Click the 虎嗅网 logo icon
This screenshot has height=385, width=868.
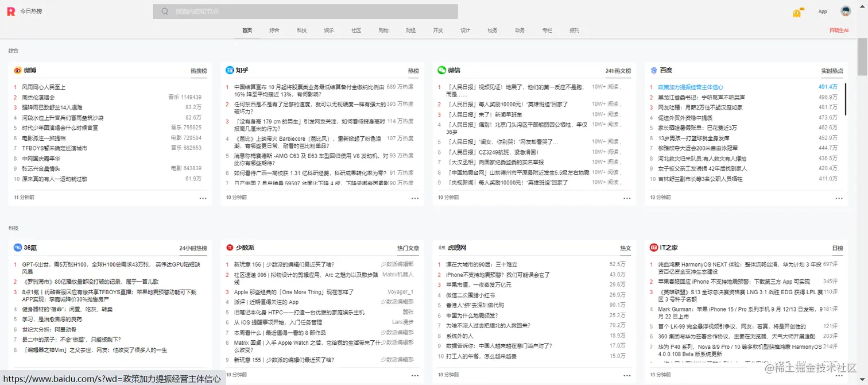coord(441,248)
